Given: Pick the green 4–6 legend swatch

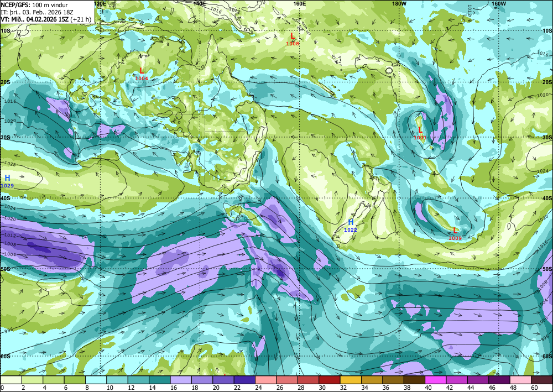Looking at the screenshot, I should (x=54, y=380).
